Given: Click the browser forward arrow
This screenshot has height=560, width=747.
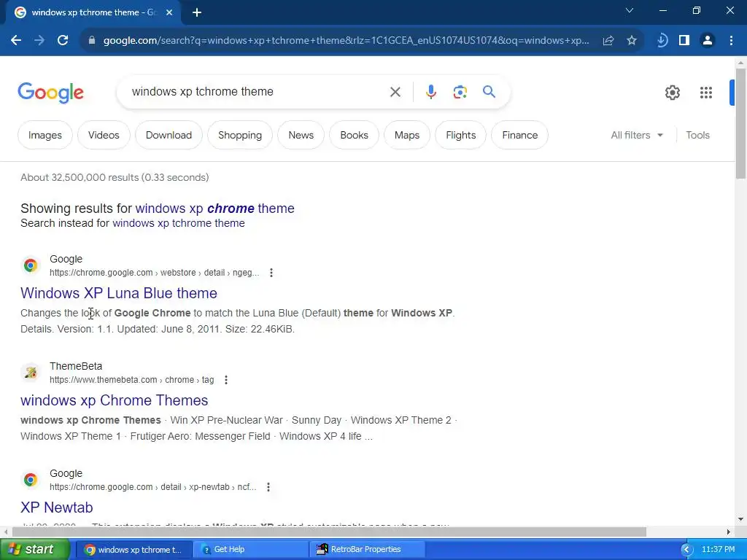Looking at the screenshot, I should click(39, 41).
